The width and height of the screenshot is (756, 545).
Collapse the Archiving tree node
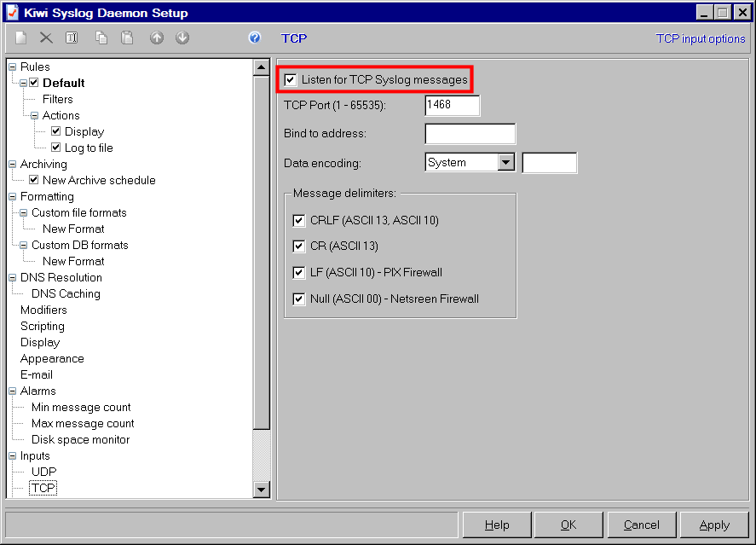(x=13, y=164)
